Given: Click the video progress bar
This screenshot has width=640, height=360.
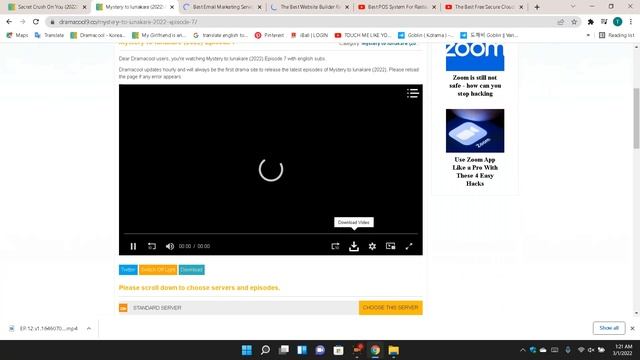Looking at the screenshot, I should (x=271, y=234).
